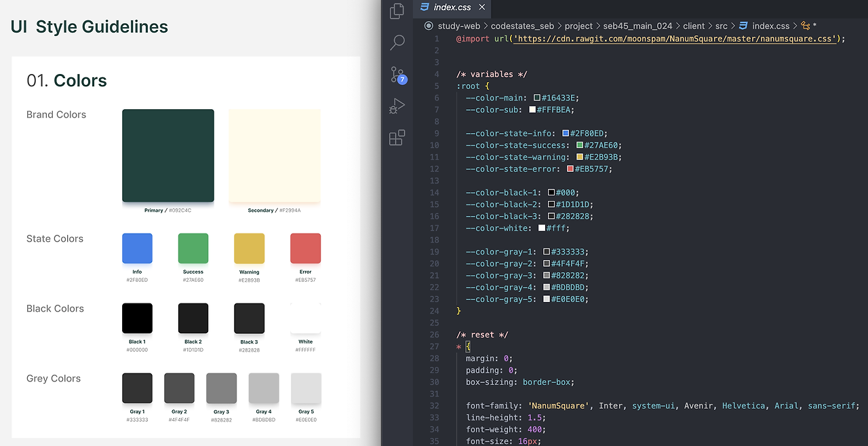Click the --color-state-warning #E2B93B swatch
The height and width of the screenshot is (446, 868).
pyautogui.click(x=580, y=157)
